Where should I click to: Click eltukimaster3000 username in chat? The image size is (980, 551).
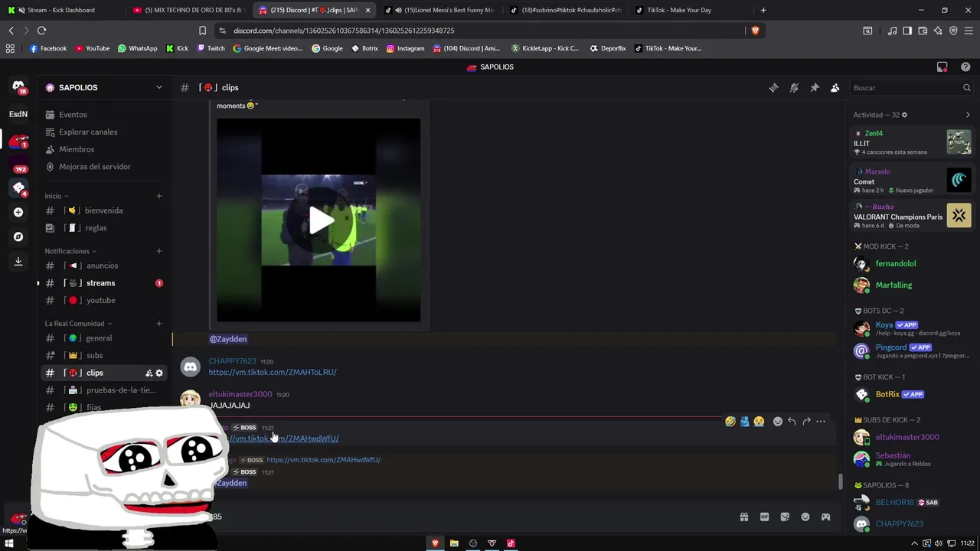click(x=240, y=394)
